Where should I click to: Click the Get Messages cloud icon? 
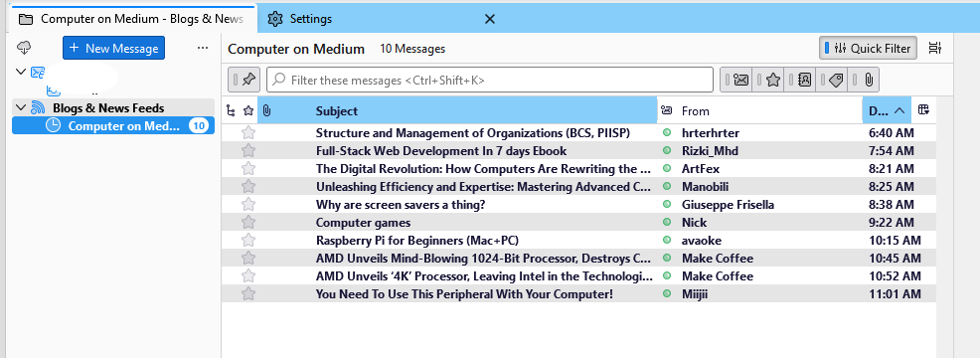[25, 48]
